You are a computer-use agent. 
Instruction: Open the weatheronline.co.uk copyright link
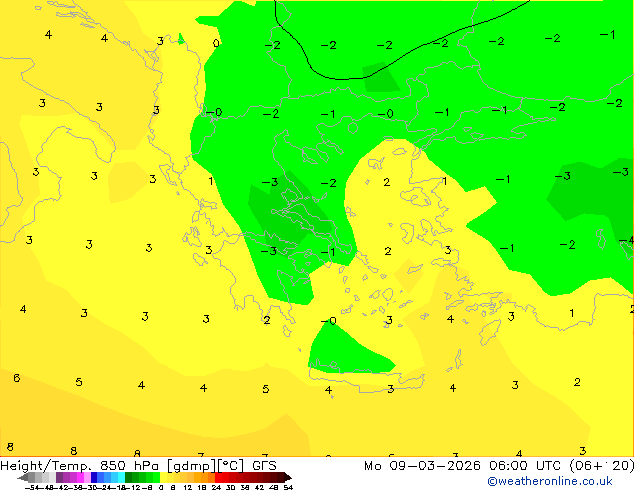(550, 481)
